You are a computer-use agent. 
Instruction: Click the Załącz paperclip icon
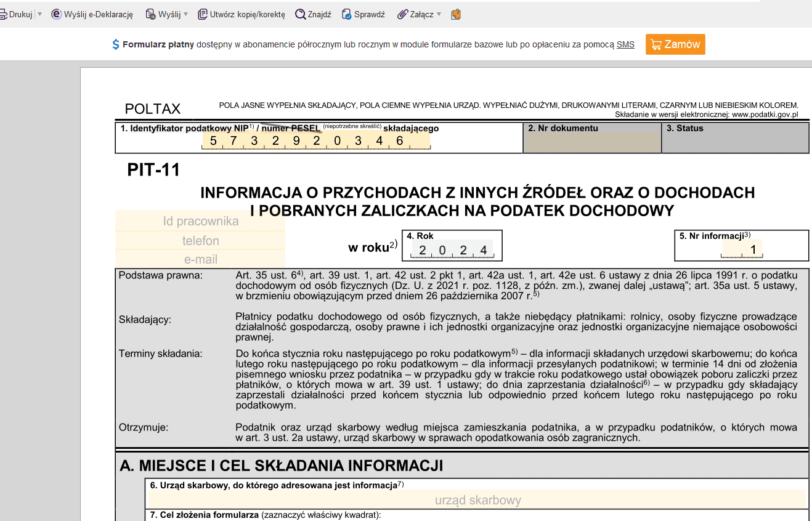(x=402, y=14)
